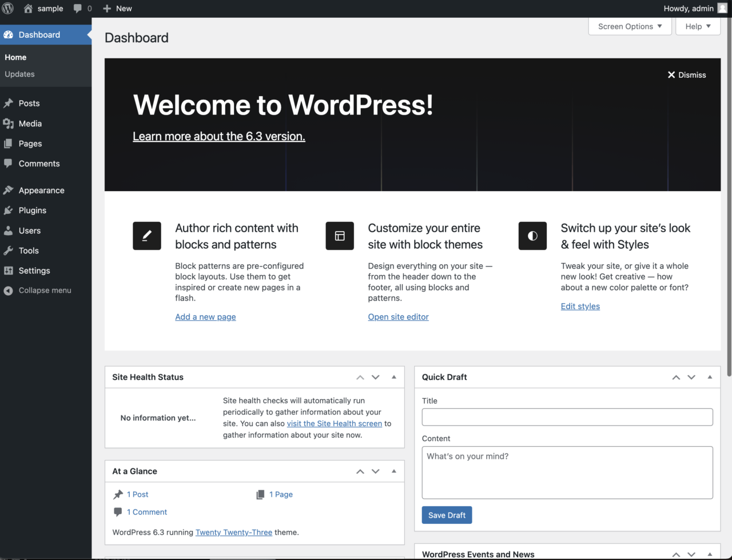Image resolution: width=732 pixels, height=560 pixels.
Task: Click the Tools wrench icon in sidebar
Action: click(8, 251)
